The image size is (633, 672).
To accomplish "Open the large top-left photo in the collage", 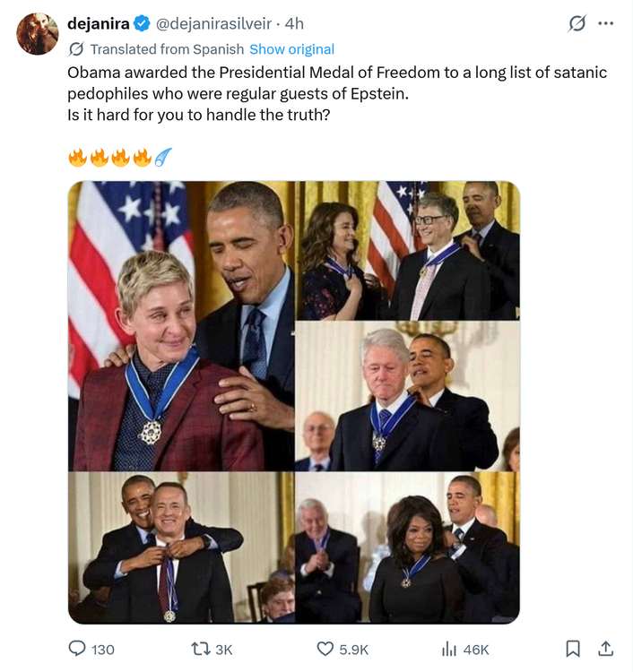I will tap(181, 325).
